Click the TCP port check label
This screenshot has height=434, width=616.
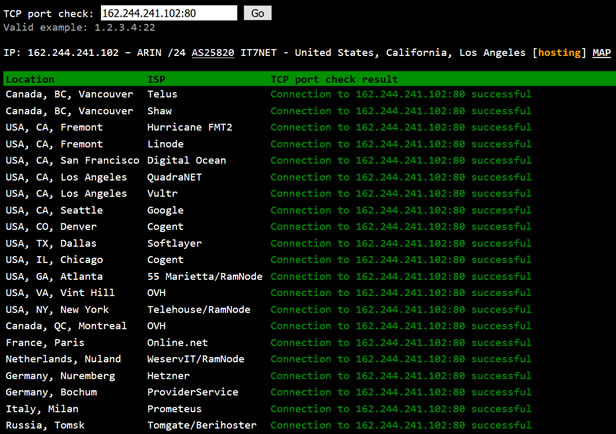[49, 14]
